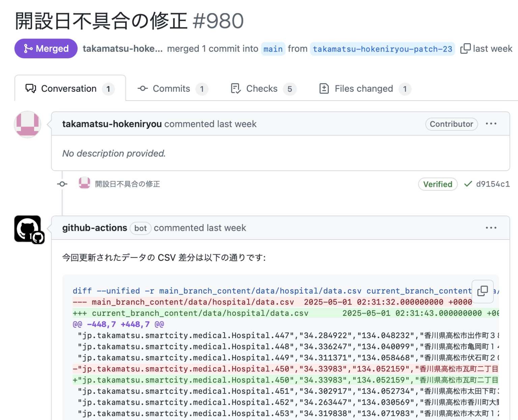Click the speech bubble icon on Conversation tab
This screenshot has width=518, height=420.
31,88
